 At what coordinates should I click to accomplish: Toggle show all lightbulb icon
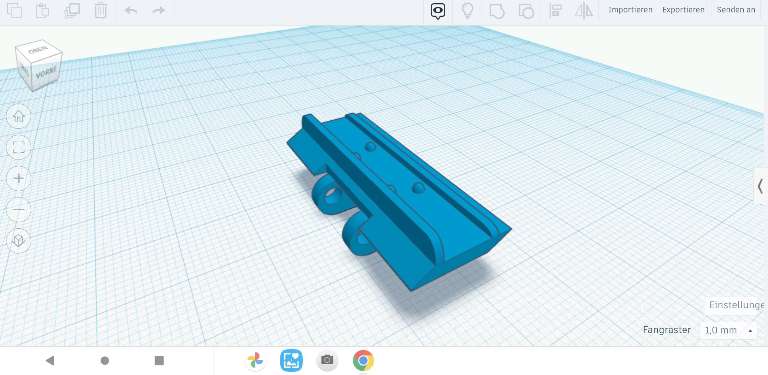(x=467, y=11)
